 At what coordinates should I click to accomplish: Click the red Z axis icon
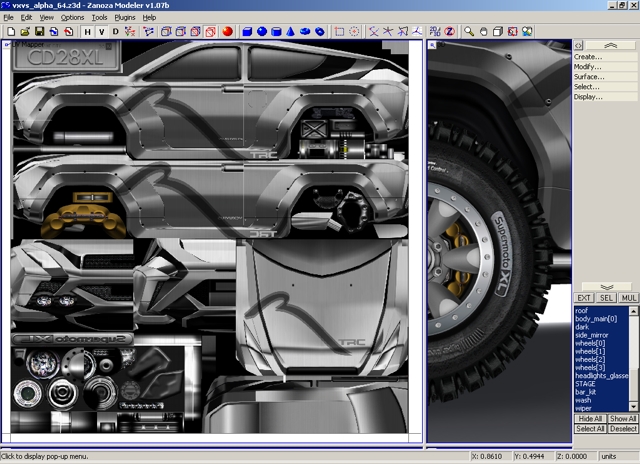[x=449, y=32]
